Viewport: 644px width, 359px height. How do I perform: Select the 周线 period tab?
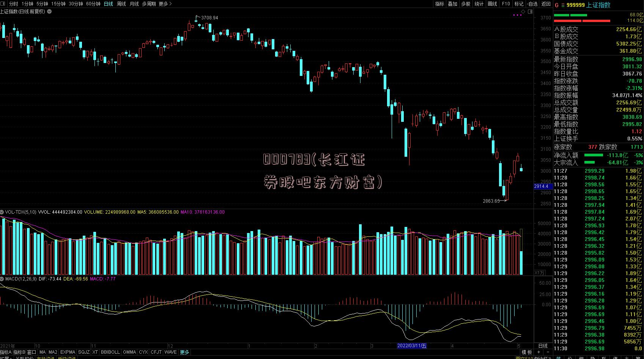click(121, 4)
